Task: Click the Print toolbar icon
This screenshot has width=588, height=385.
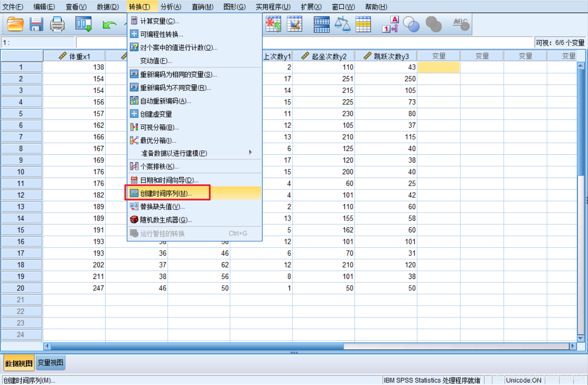Action: point(57,25)
